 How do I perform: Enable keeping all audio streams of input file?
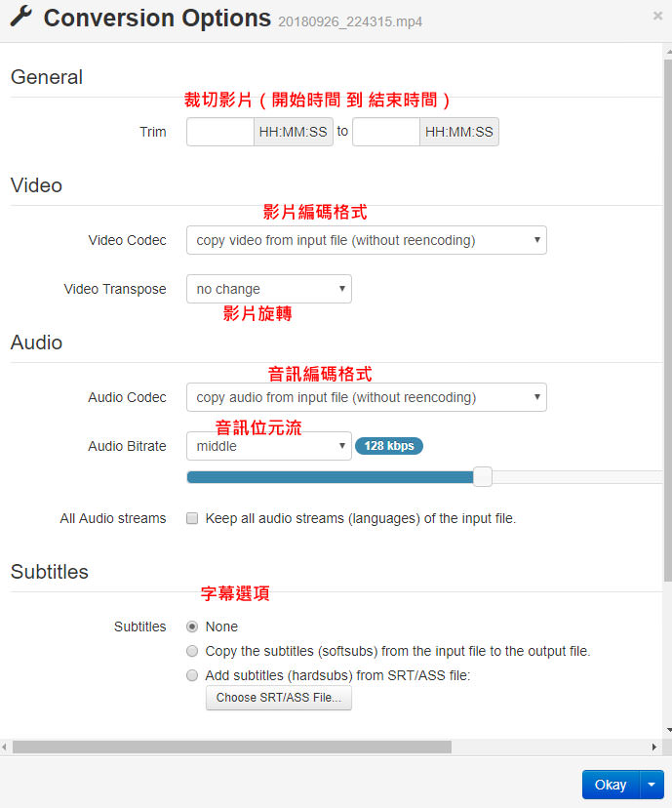pos(192,518)
